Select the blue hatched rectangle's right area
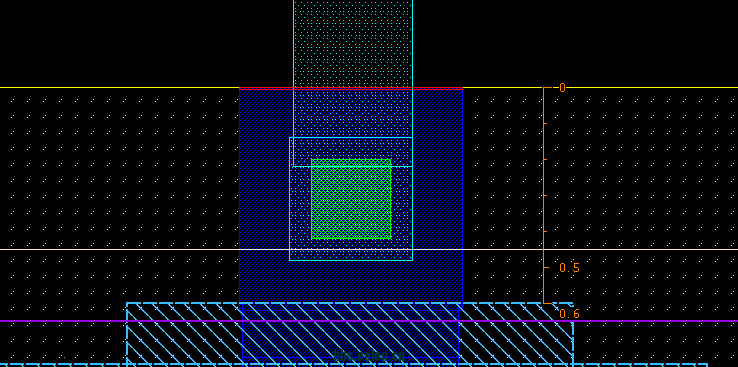The image size is (738, 367). pos(438,198)
